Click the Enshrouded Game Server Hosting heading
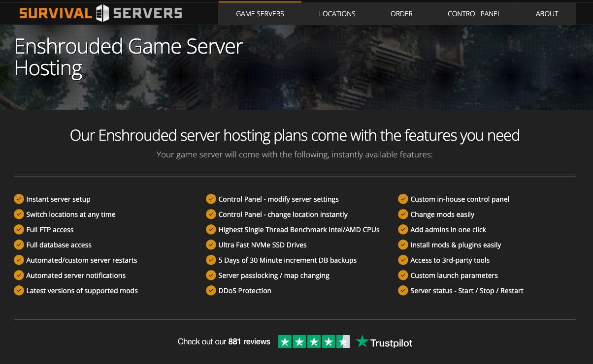Viewport: 593px width, 364px height. (x=129, y=57)
